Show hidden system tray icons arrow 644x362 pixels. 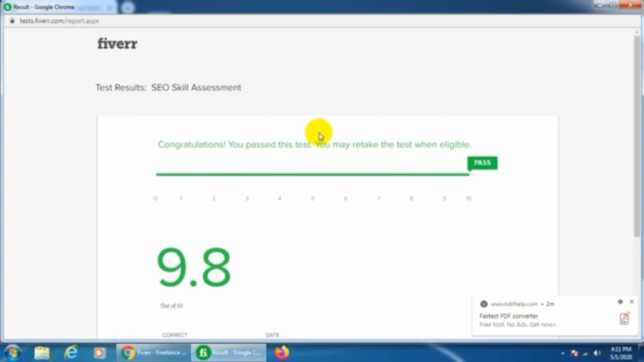[x=563, y=353]
